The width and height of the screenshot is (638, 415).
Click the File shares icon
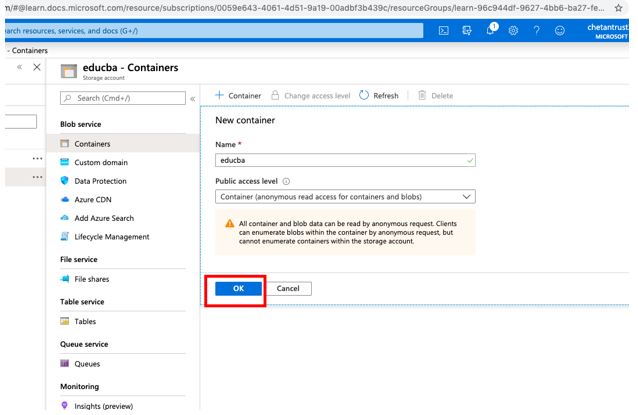pyautogui.click(x=64, y=279)
